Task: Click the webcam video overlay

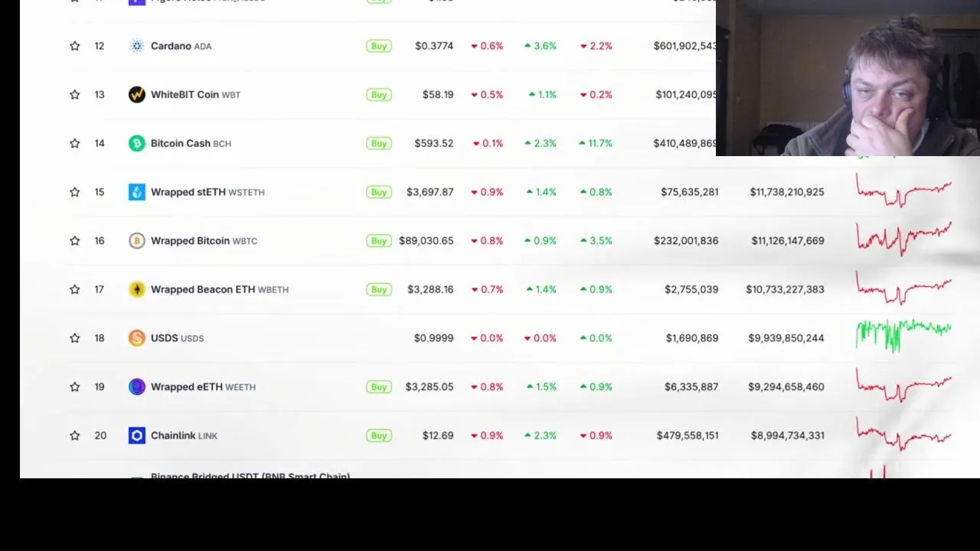Action: (x=848, y=78)
